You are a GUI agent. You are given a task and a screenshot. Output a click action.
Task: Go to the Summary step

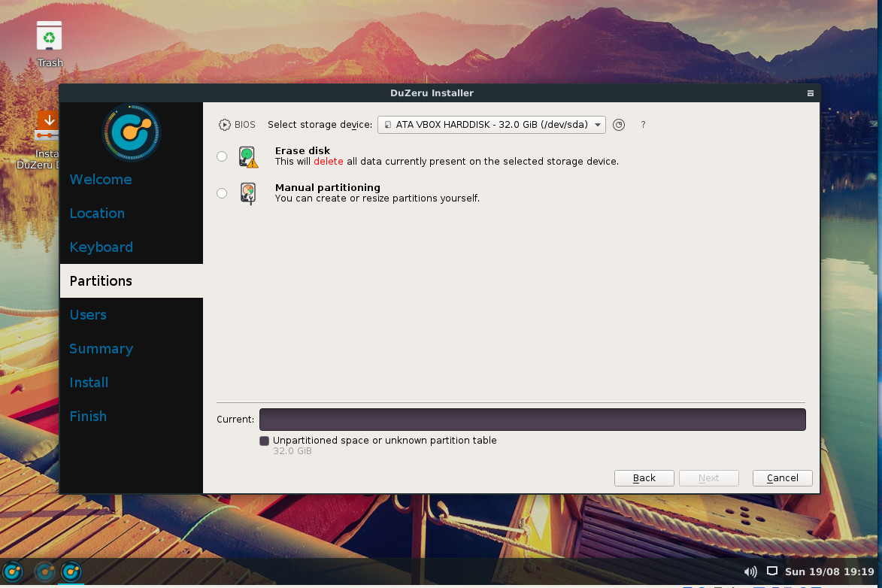click(102, 348)
